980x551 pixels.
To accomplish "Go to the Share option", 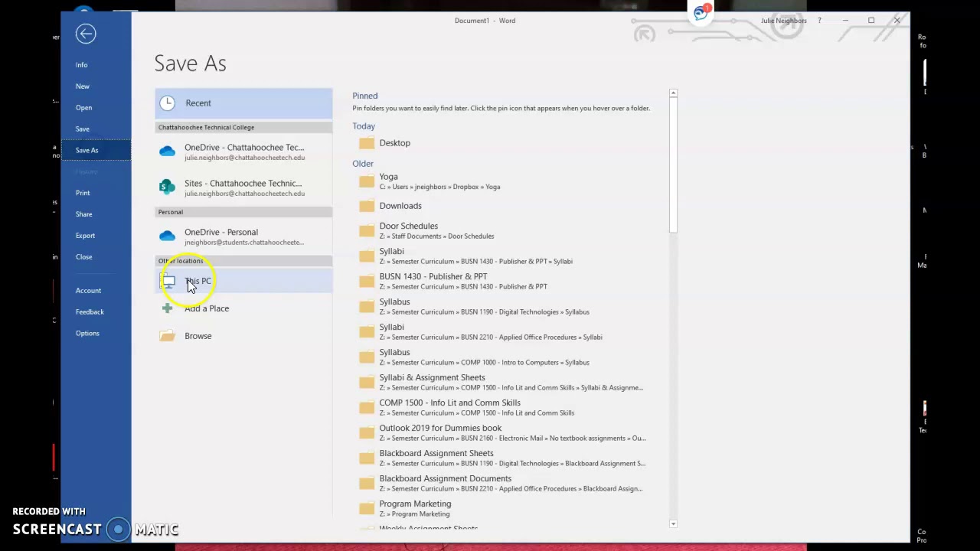I will point(83,214).
